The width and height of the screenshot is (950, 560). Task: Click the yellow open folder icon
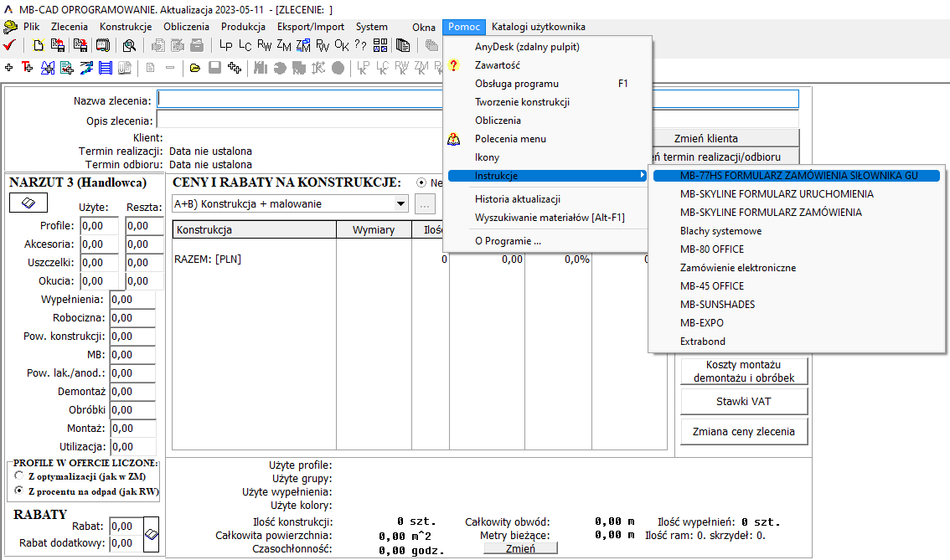(x=195, y=68)
